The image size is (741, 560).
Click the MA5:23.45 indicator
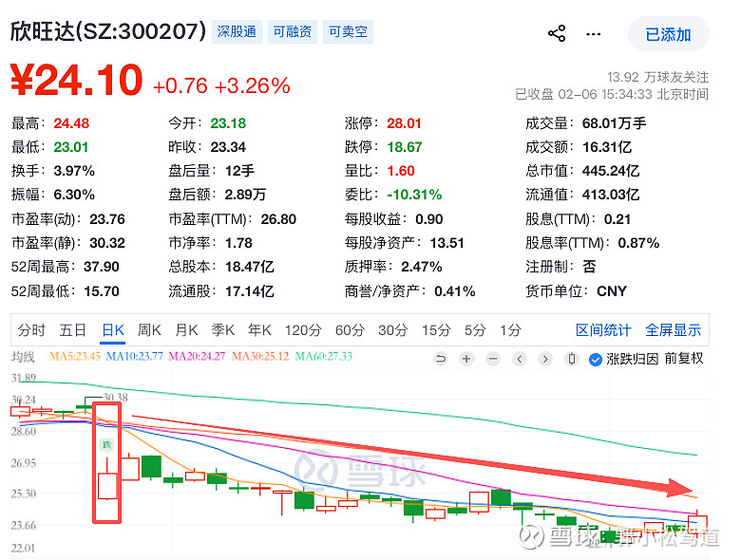click(75, 357)
